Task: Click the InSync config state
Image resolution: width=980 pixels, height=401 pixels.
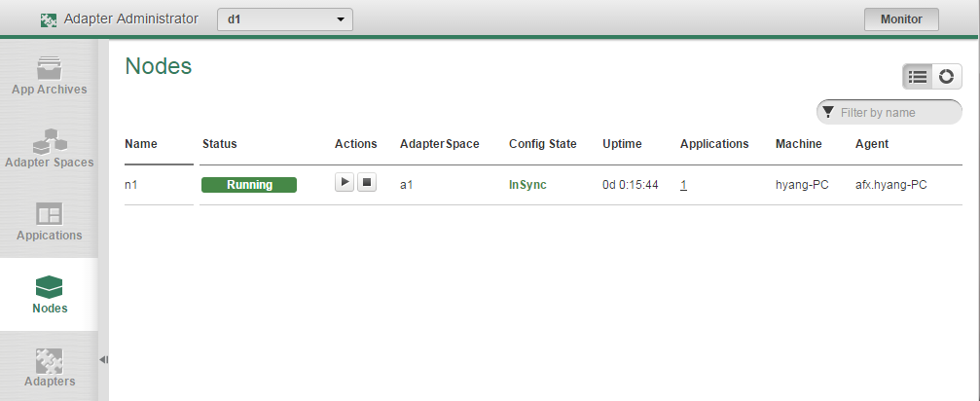Action: coord(527,185)
